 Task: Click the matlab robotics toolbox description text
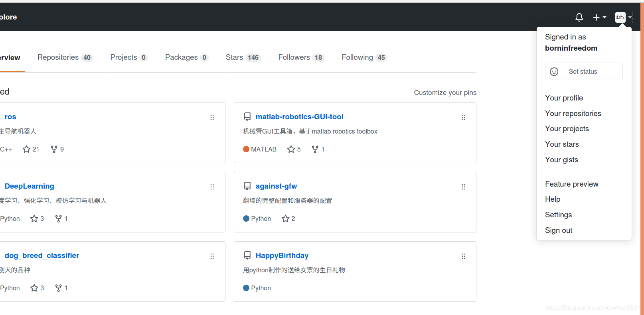[310, 131]
